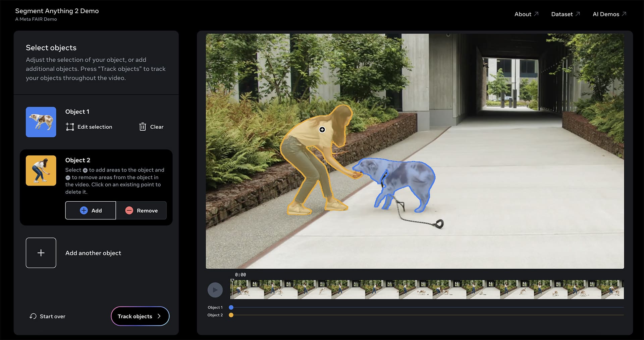Click the Segment Anything 2 Demo title
Image resolution: width=644 pixels, height=340 pixels.
click(x=57, y=11)
